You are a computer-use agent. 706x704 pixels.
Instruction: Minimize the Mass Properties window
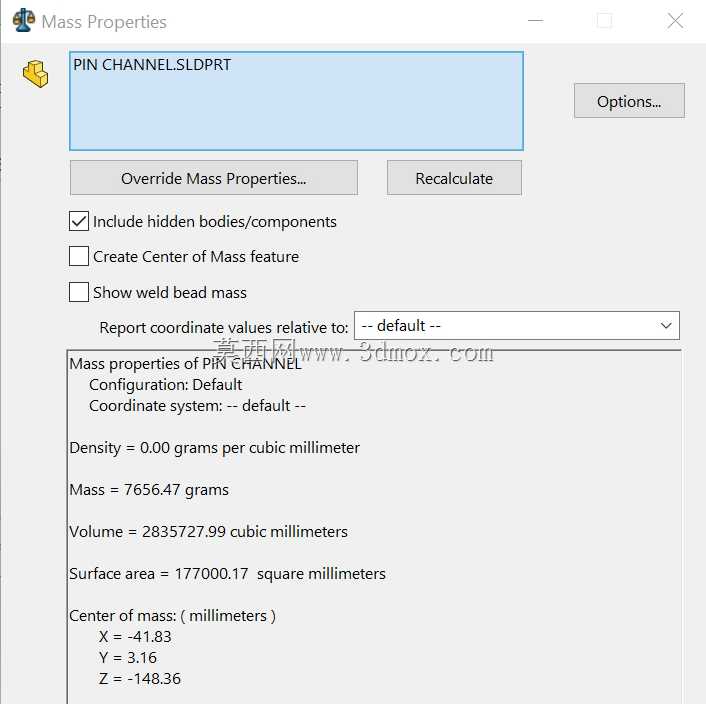click(x=535, y=21)
